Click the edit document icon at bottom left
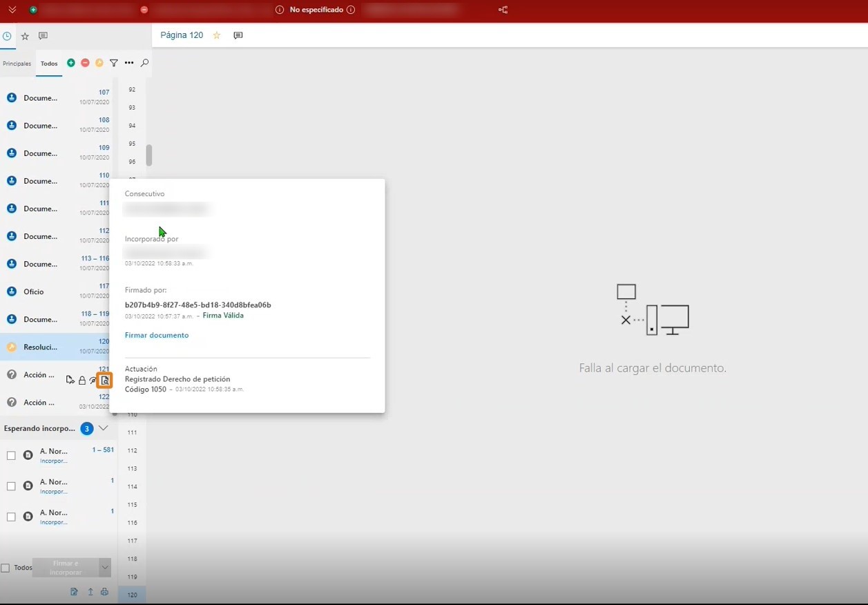The image size is (868, 605). coord(75,592)
